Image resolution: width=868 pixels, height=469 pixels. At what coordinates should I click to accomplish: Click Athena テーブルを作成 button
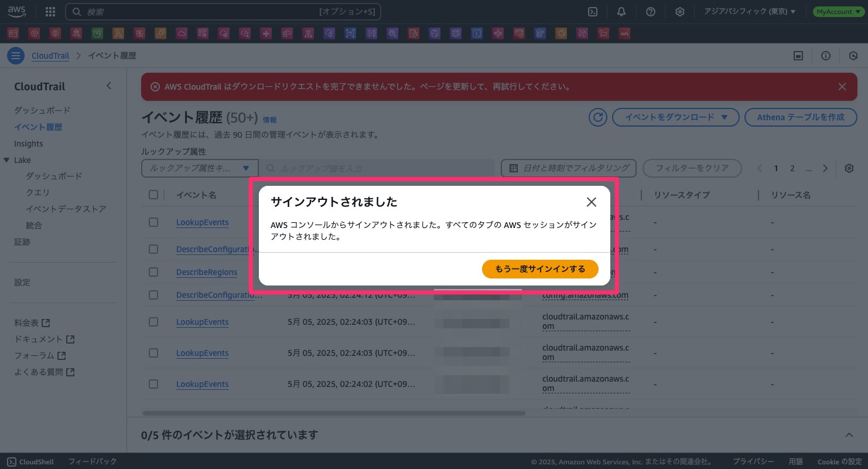coord(801,117)
